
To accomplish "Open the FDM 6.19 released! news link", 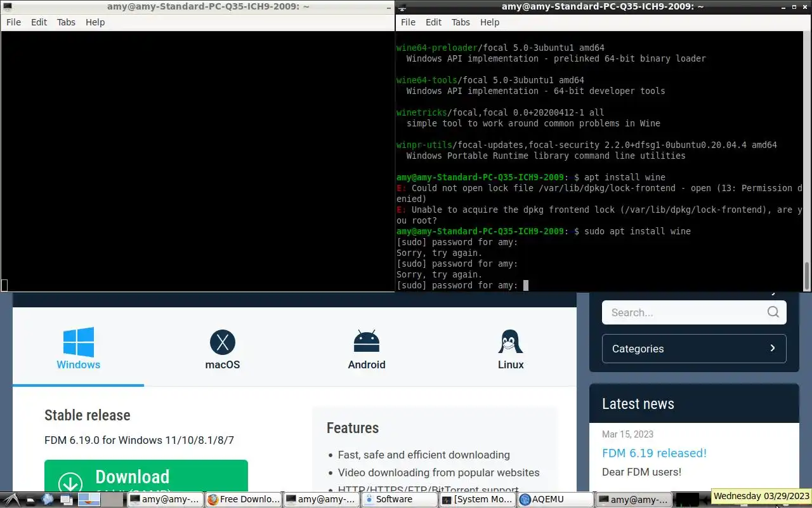I will (654, 453).
